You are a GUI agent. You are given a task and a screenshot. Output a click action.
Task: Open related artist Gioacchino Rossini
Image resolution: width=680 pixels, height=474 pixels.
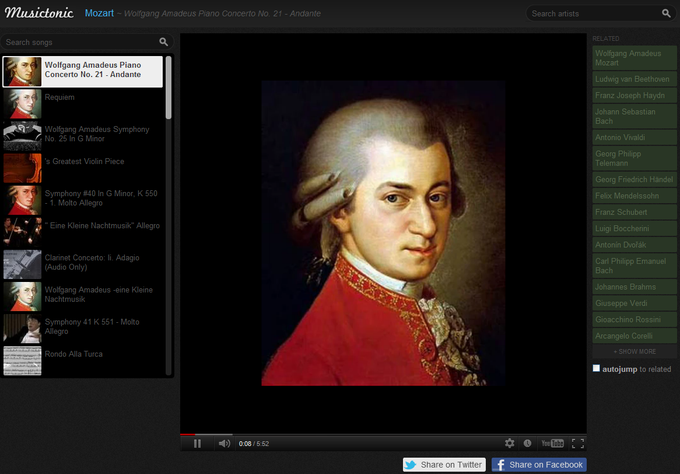pos(634,320)
